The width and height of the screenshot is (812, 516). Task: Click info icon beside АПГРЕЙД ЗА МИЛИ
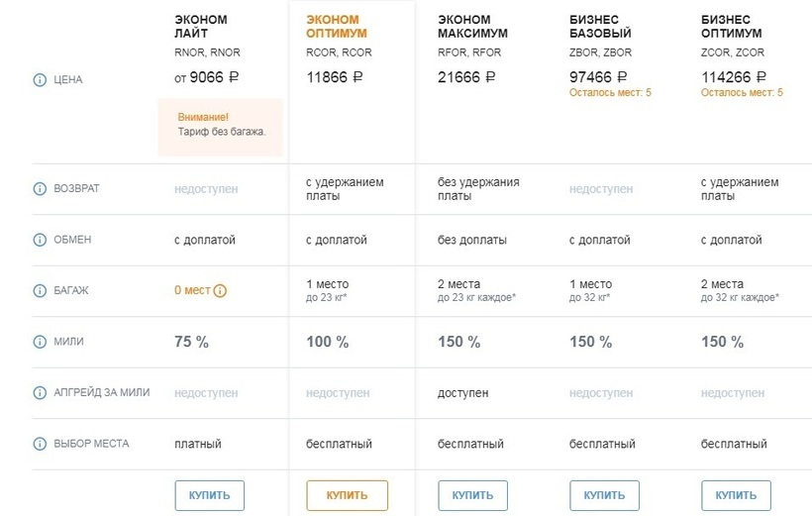pos(41,392)
